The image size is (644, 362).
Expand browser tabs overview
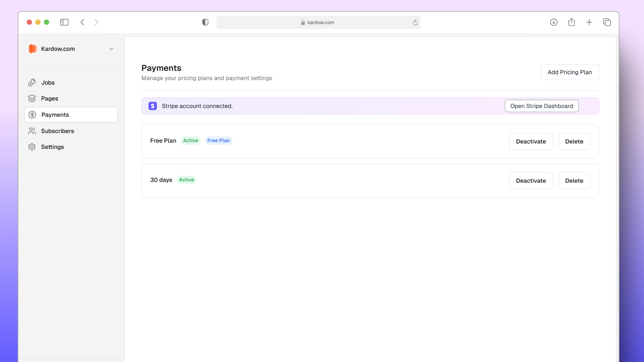607,22
